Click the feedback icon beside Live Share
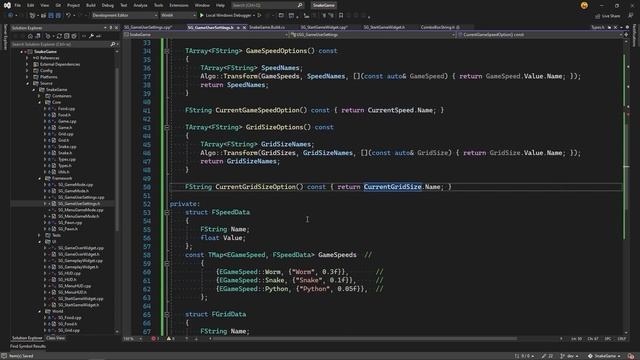640x360 pixels. pos(631,16)
